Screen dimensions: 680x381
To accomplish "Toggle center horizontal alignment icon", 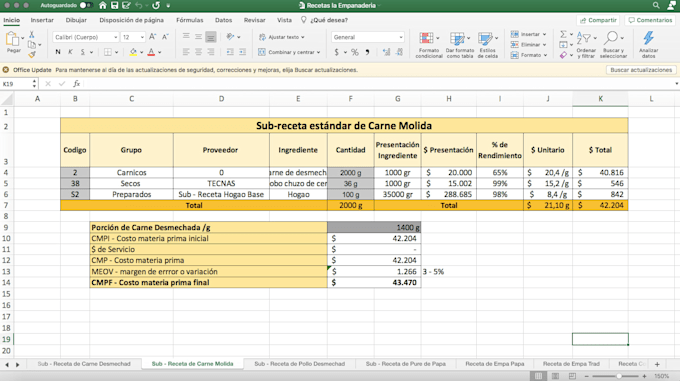I will coord(198,52).
